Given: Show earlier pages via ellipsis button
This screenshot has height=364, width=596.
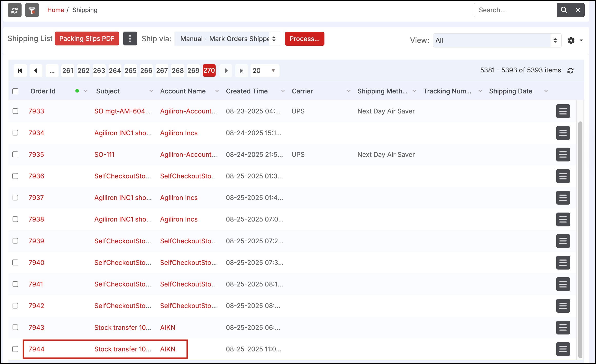Looking at the screenshot, I should tap(52, 71).
